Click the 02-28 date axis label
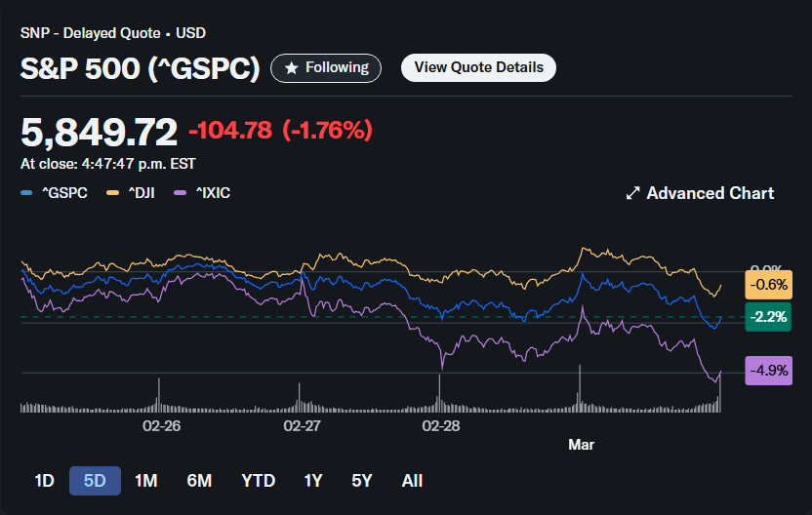Image resolution: width=812 pixels, height=515 pixels. point(441,426)
